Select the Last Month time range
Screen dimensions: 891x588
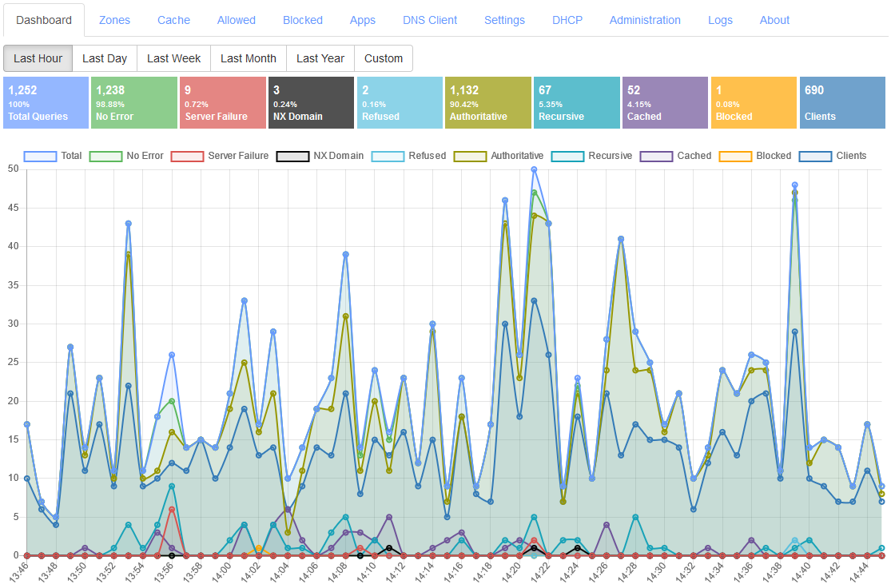249,58
